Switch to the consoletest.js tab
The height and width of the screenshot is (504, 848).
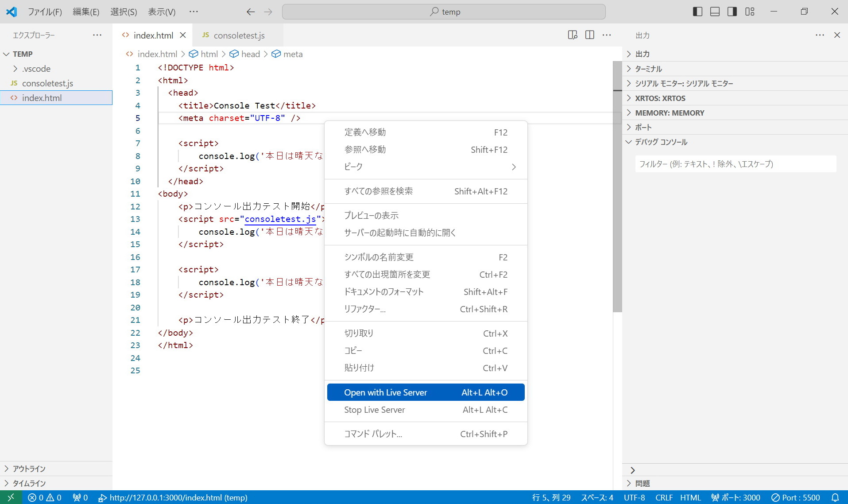(x=238, y=35)
